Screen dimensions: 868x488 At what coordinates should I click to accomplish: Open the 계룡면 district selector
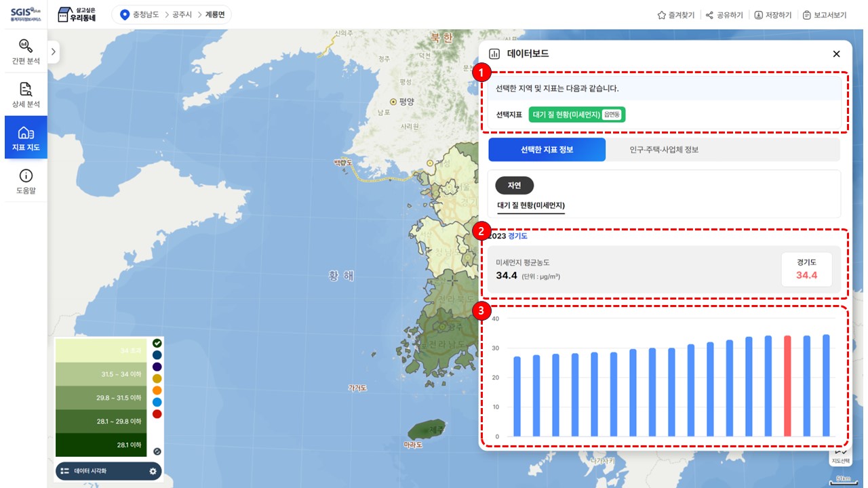[215, 15]
